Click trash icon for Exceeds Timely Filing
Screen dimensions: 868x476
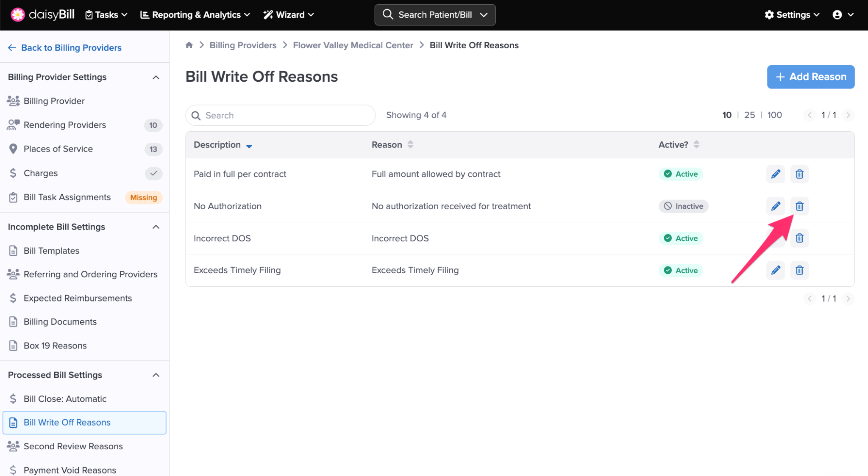799,270
